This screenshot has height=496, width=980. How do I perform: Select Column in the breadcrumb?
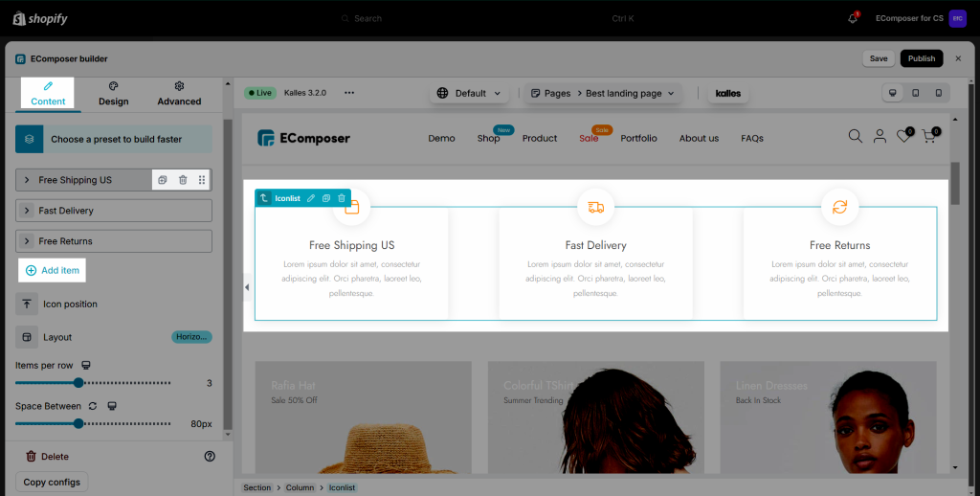point(300,488)
